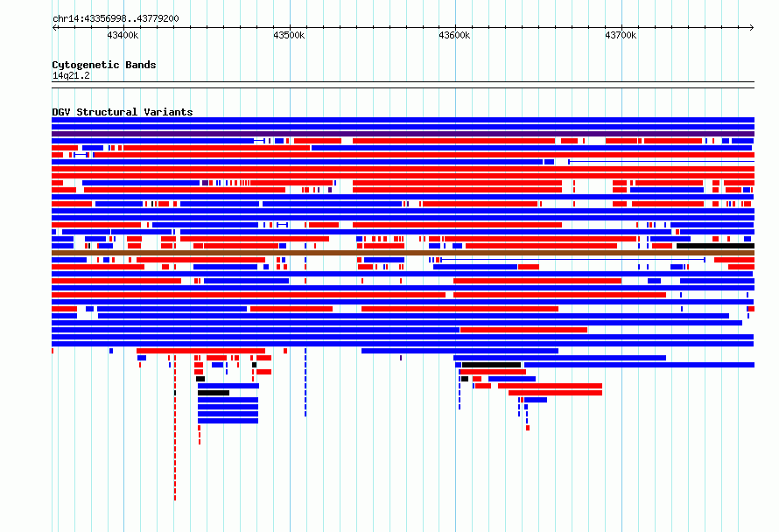Click the thin blue connector line spanning 43590k to 43750k
Screen dimensions: 779x532
pyautogui.click(x=572, y=260)
